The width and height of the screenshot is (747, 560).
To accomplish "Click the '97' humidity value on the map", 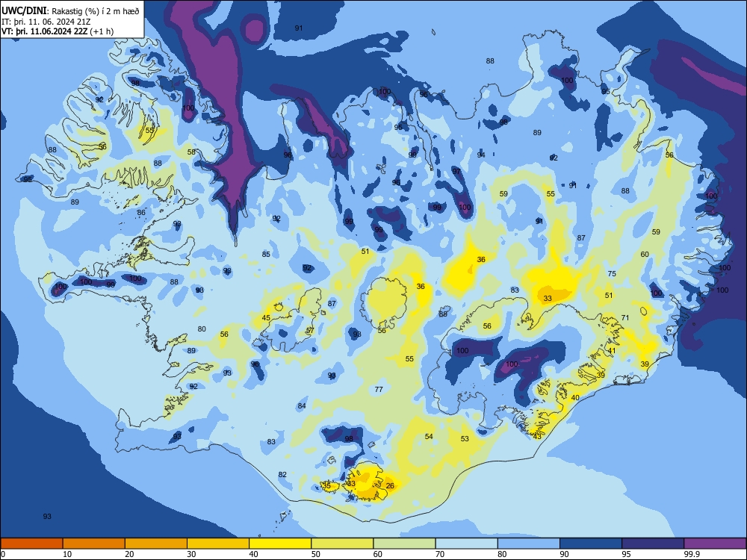I will coord(456,171).
